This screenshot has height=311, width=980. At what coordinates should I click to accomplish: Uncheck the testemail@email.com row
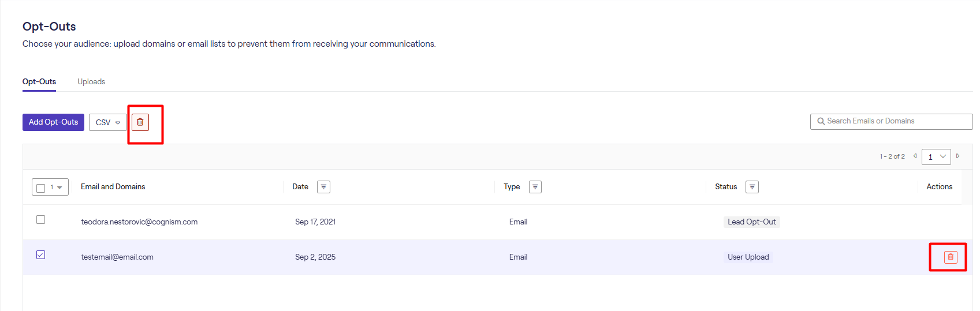pos(41,255)
